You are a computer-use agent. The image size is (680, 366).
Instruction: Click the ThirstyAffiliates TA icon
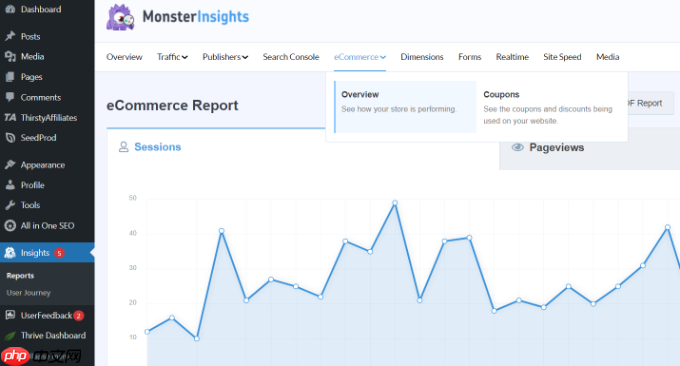(10, 118)
